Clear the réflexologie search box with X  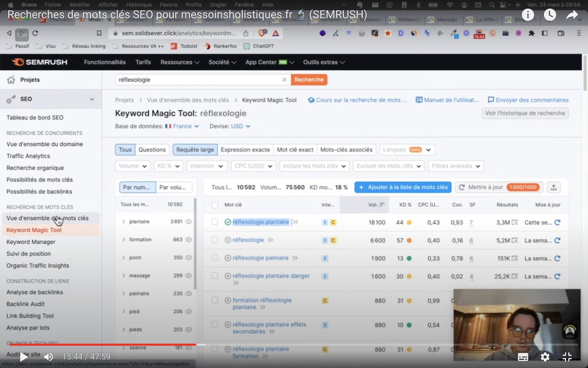tap(284, 79)
